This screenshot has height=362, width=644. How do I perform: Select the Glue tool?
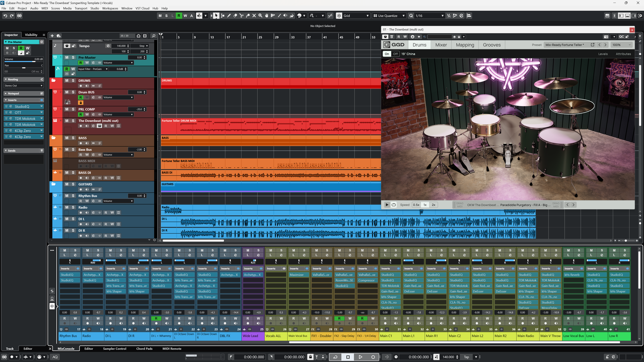coord(248,15)
